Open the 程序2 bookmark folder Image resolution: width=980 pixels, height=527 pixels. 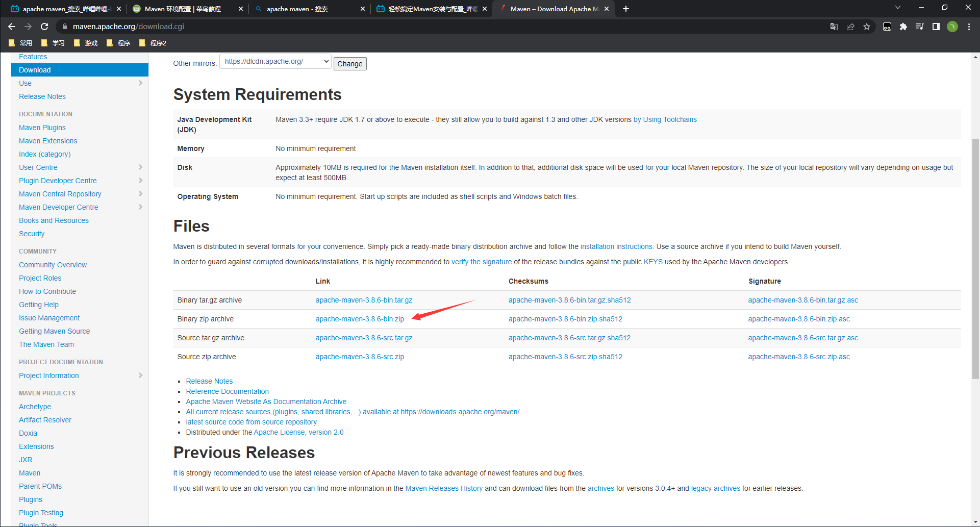click(153, 43)
